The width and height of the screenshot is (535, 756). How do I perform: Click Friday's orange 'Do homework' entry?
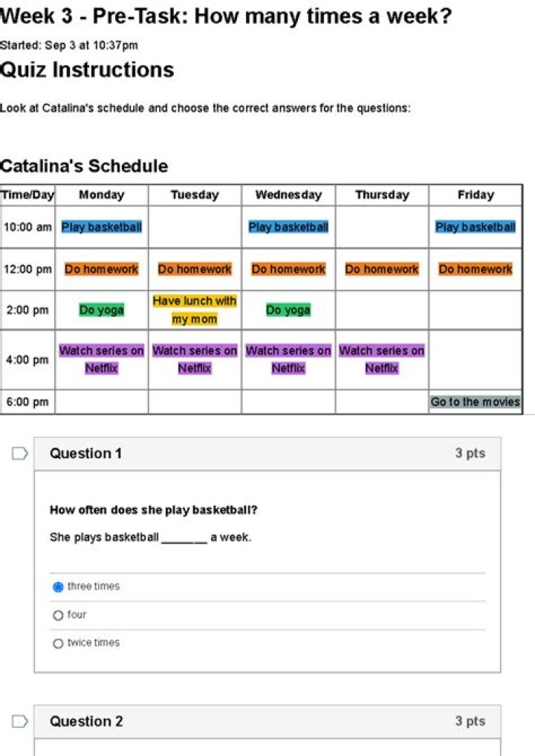(x=475, y=269)
